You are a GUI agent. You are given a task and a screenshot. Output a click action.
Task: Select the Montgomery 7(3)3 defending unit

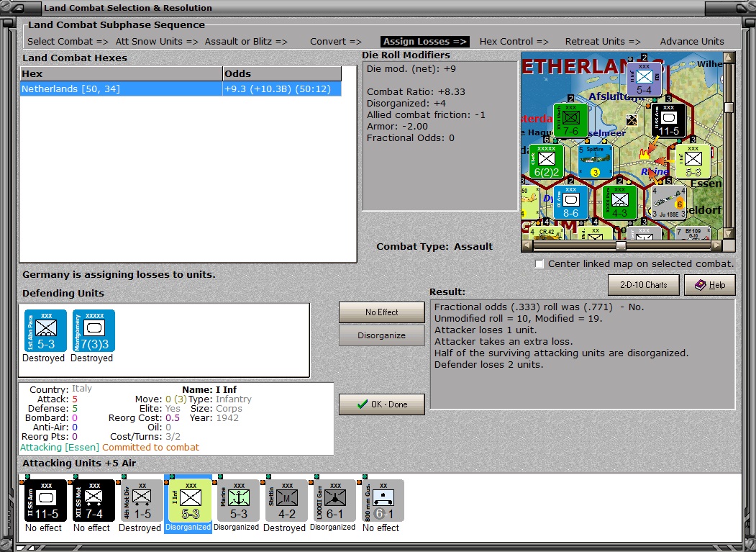94,330
